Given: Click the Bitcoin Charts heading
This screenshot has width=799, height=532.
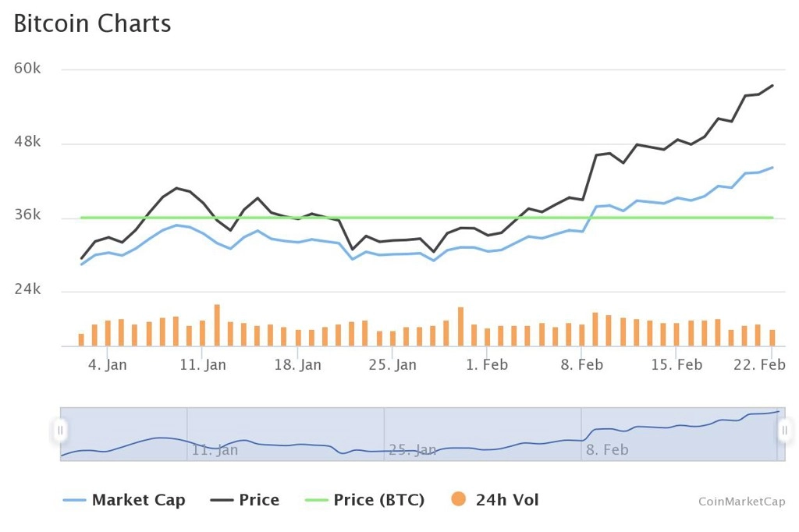Looking at the screenshot, I should point(92,23).
